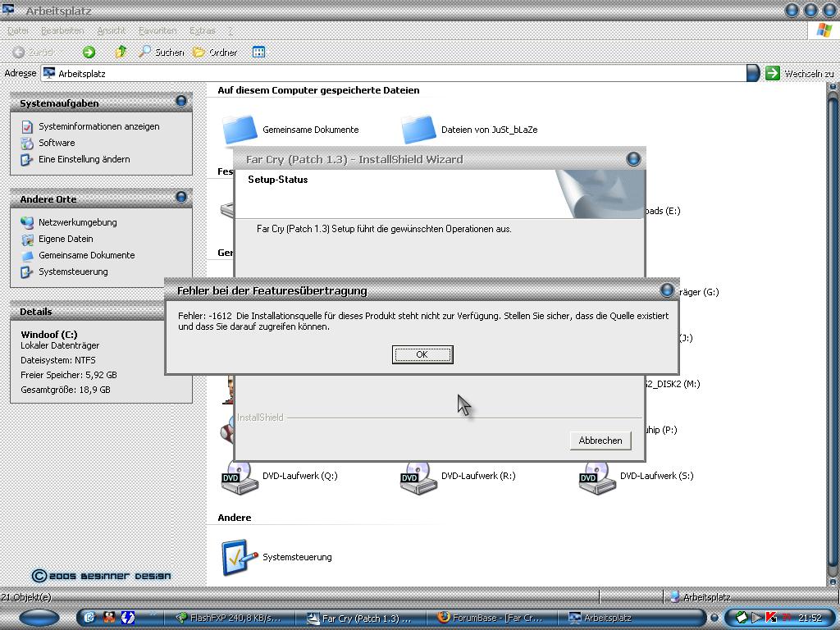Click Freier Speicher: 5,92 GB text
This screenshot has height=630, width=840.
[69, 375]
